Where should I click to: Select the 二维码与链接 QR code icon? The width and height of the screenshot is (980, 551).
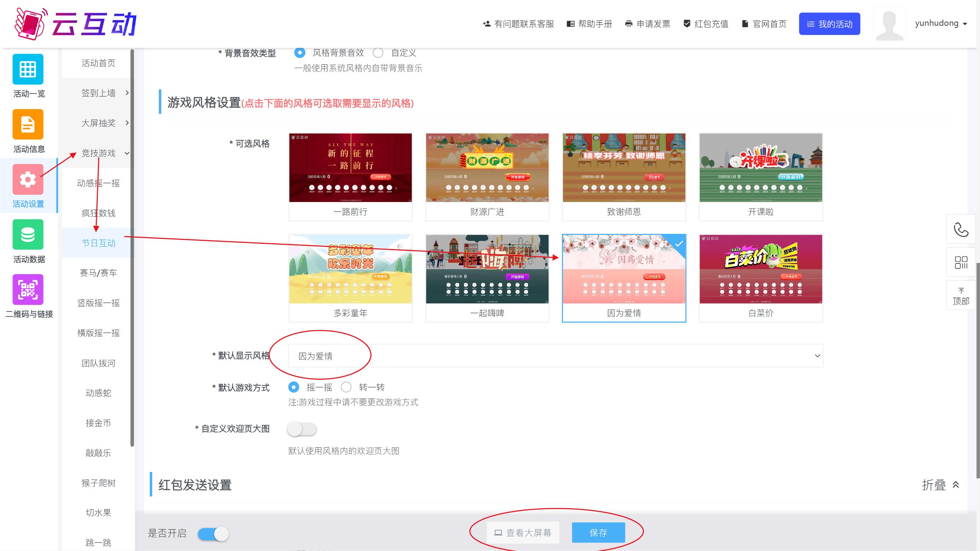(28, 290)
